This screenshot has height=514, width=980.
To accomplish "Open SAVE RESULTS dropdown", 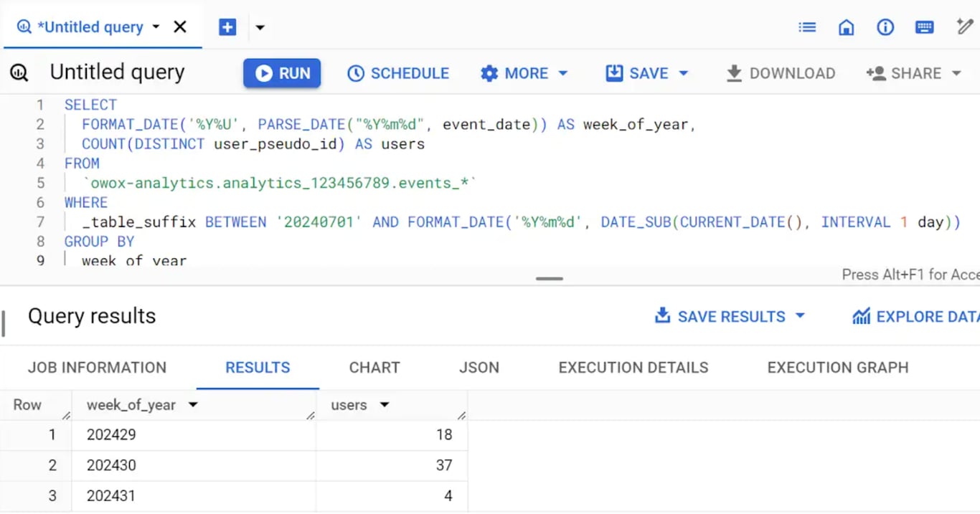I will (730, 316).
